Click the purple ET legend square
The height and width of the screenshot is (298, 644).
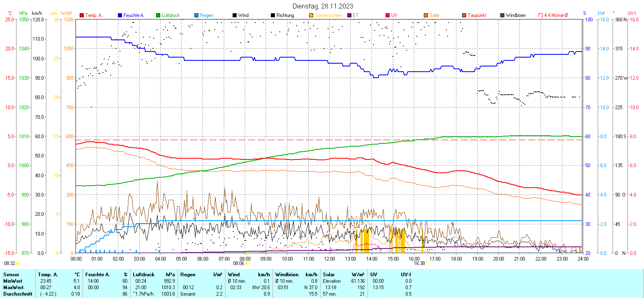[349, 15]
